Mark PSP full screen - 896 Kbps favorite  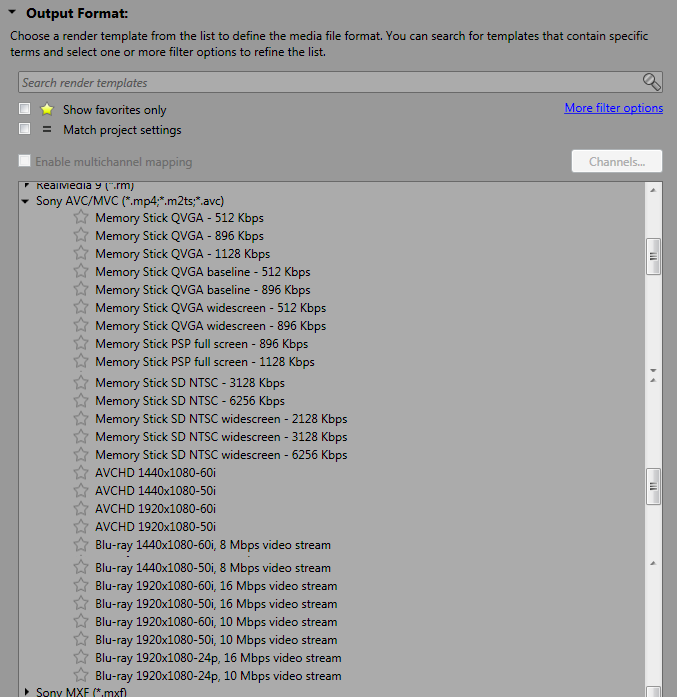click(x=81, y=343)
